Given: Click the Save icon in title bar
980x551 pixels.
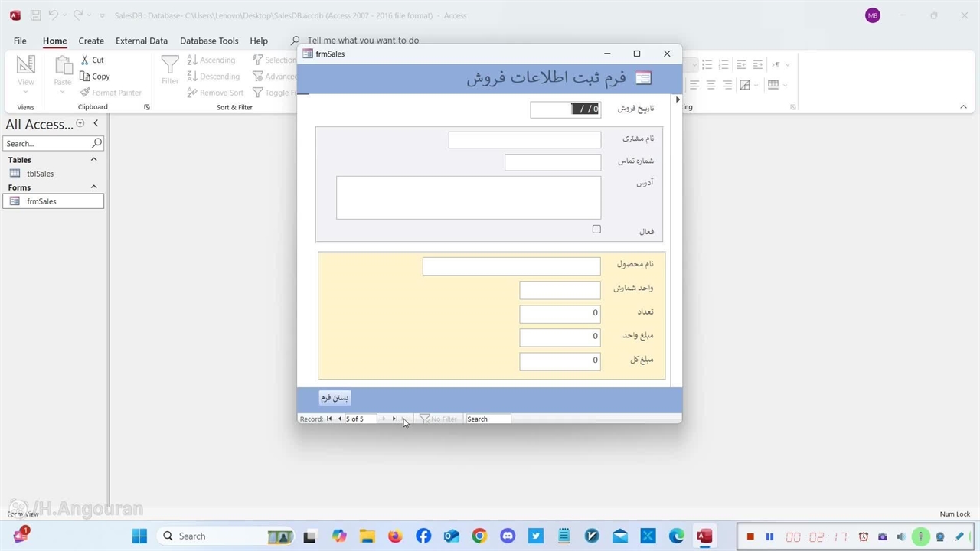Looking at the screenshot, I should point(36,15).
